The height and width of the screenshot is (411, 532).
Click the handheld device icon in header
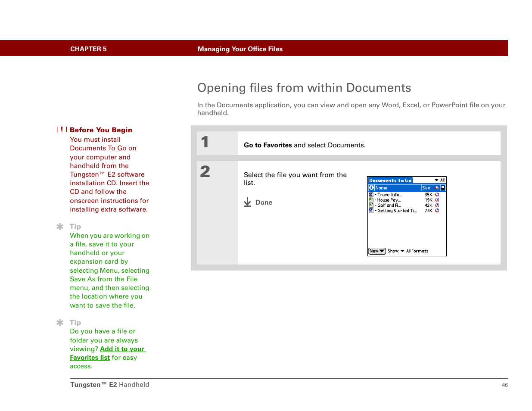click(443, 188)
